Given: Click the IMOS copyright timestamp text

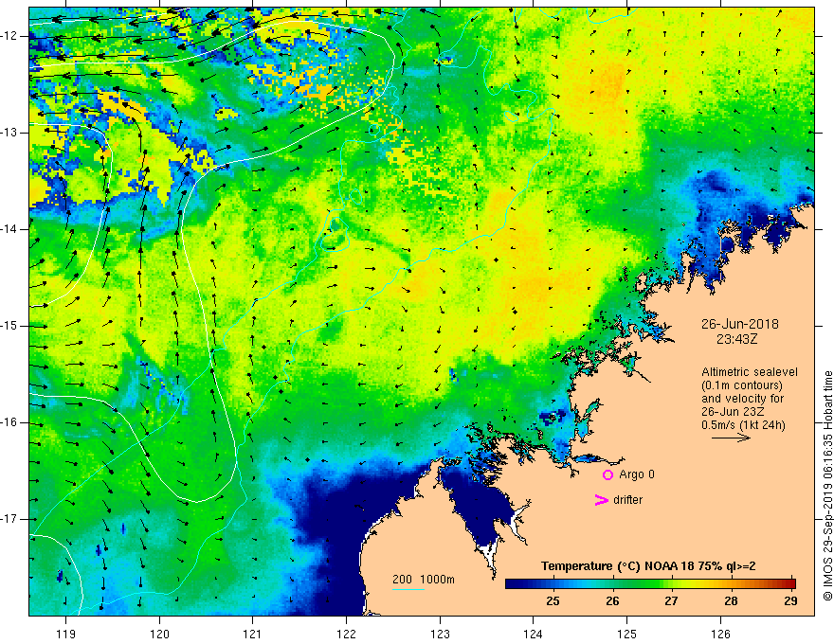Looking at the screenshot, I should pos(827,486).
